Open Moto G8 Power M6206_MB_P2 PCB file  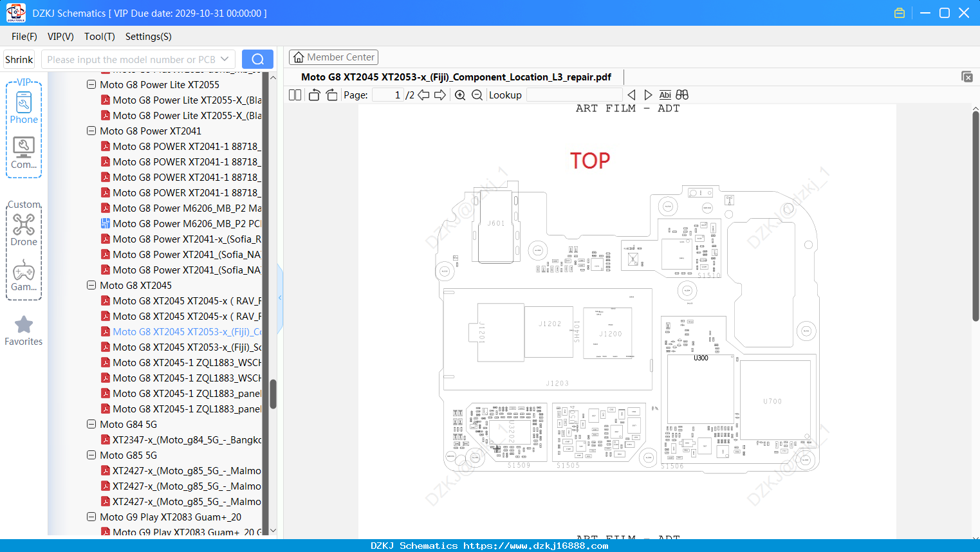(181, 223)
